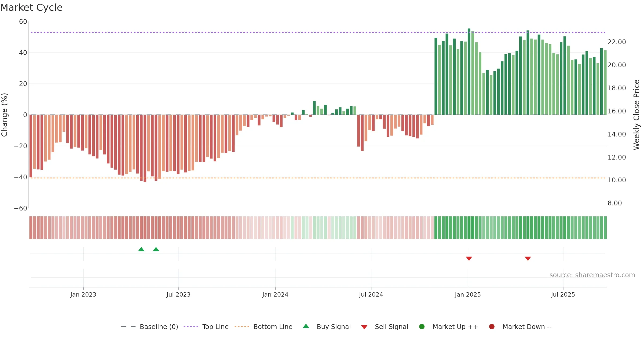Click the sell signal marker before Jul 2025

click(x=528, y=258)
